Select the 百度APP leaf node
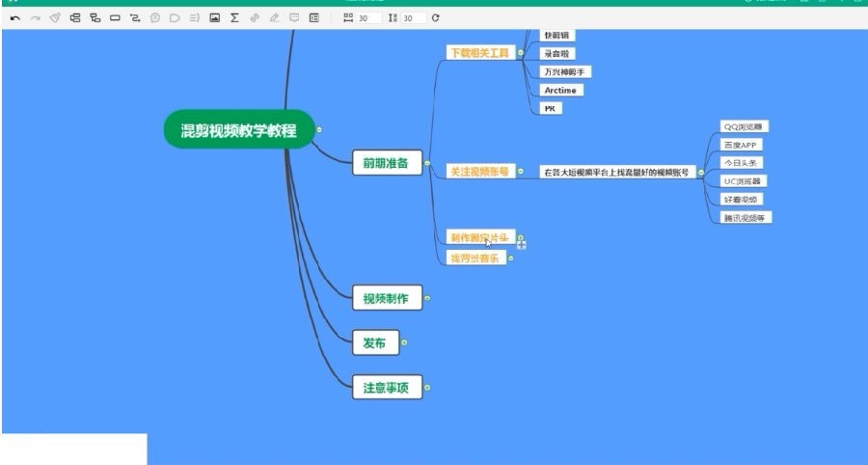This screenshot has width=868, height=465. click(742, 145)
